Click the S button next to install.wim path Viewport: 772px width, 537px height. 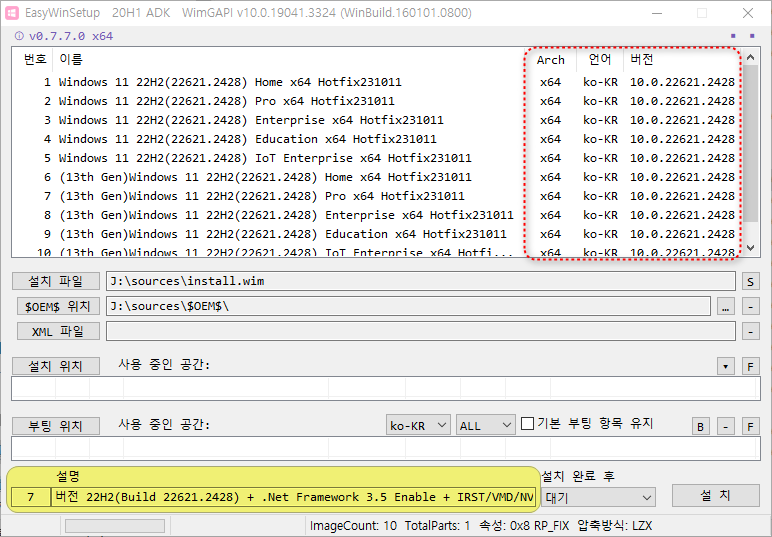(750, 282)
